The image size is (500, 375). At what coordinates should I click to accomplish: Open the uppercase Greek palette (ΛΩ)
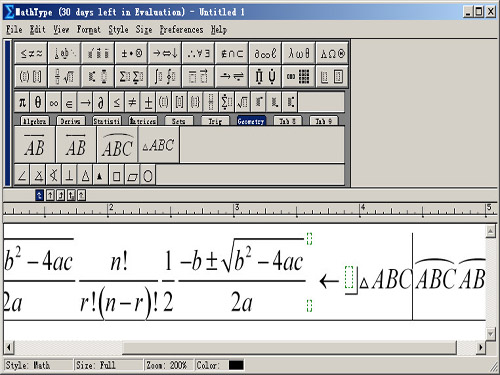pos(332,53)
